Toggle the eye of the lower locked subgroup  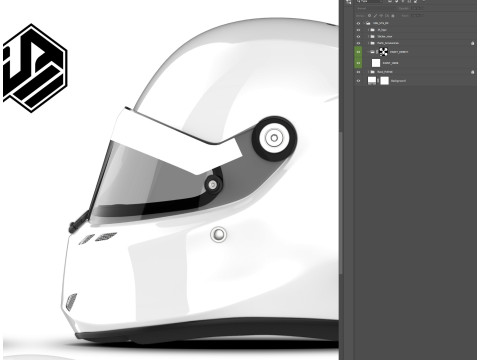click(358, 72)
